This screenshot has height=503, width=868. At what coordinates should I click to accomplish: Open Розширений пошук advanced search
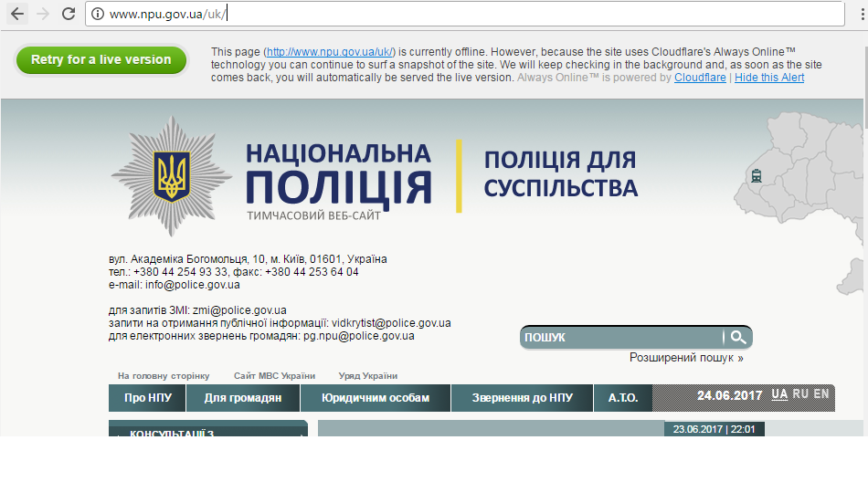pos(685,358)
